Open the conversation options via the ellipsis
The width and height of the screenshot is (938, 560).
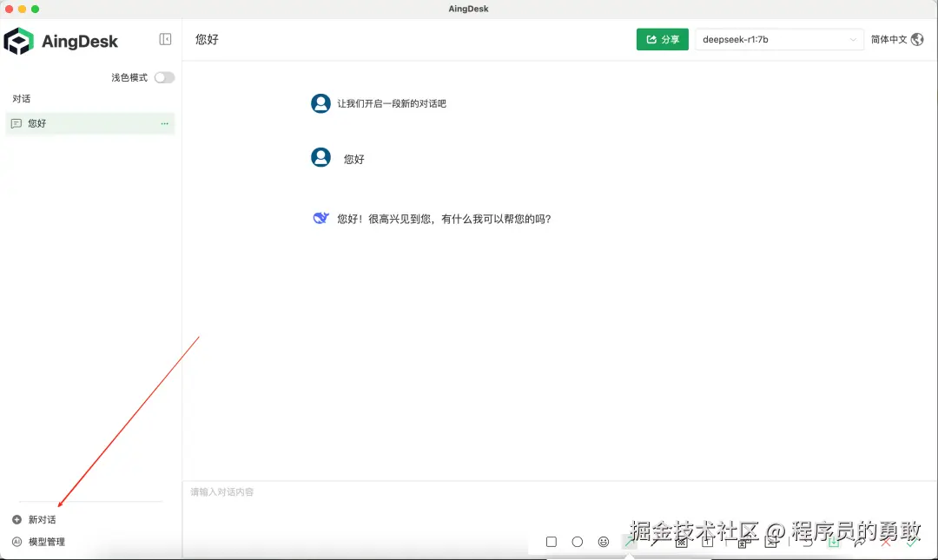click(164, 123)
